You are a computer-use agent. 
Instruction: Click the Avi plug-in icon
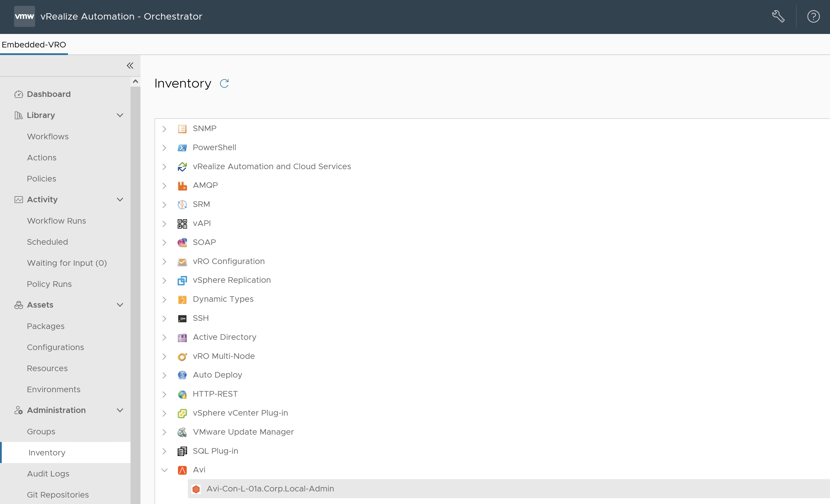pos(182,470)
